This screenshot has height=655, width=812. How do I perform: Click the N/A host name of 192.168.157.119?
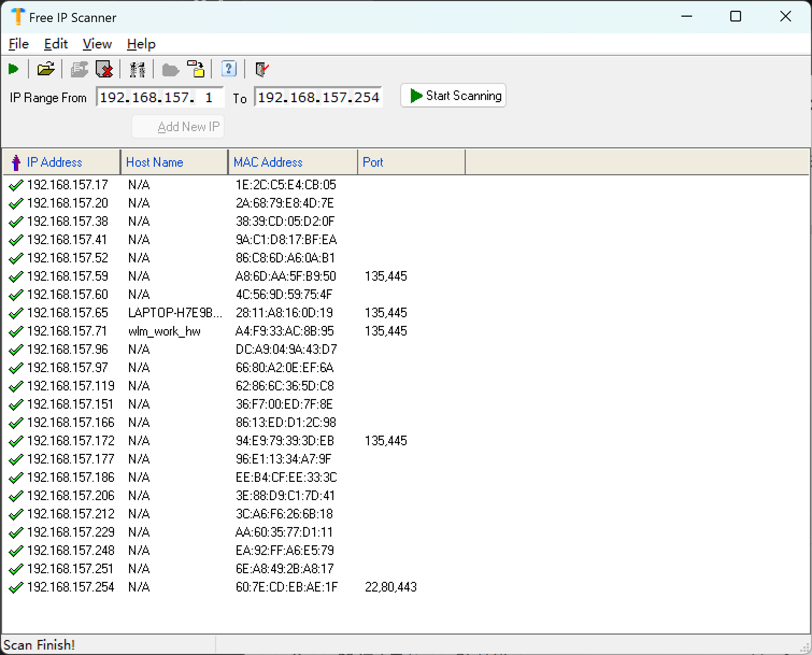pyautogui.click(x=139, y=386)
